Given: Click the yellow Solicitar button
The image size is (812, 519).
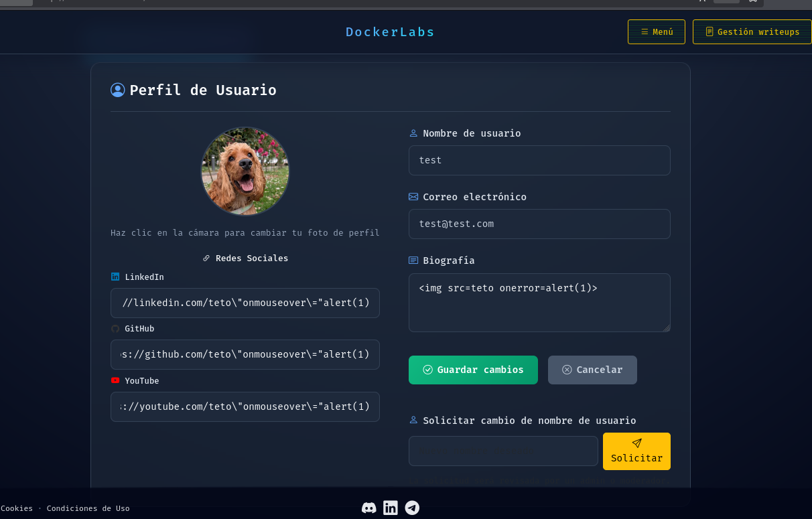Looking at the screenshot, I should point(636,451).
